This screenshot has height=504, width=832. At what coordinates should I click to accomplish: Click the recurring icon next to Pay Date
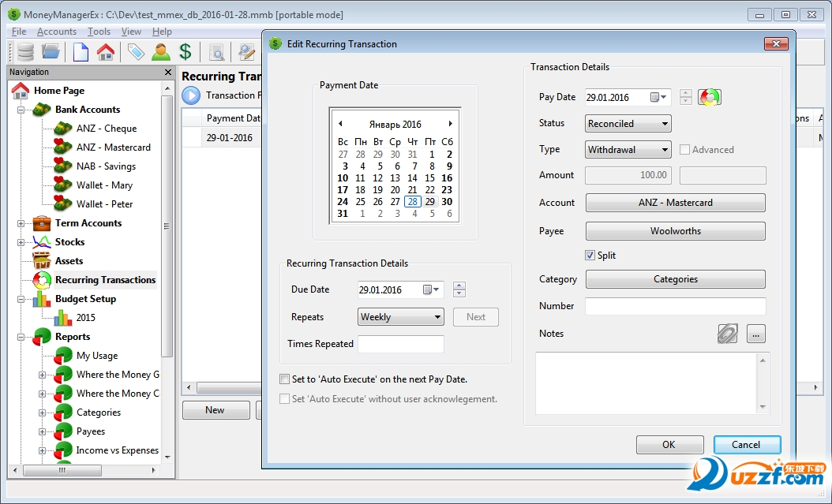(709, 98)
